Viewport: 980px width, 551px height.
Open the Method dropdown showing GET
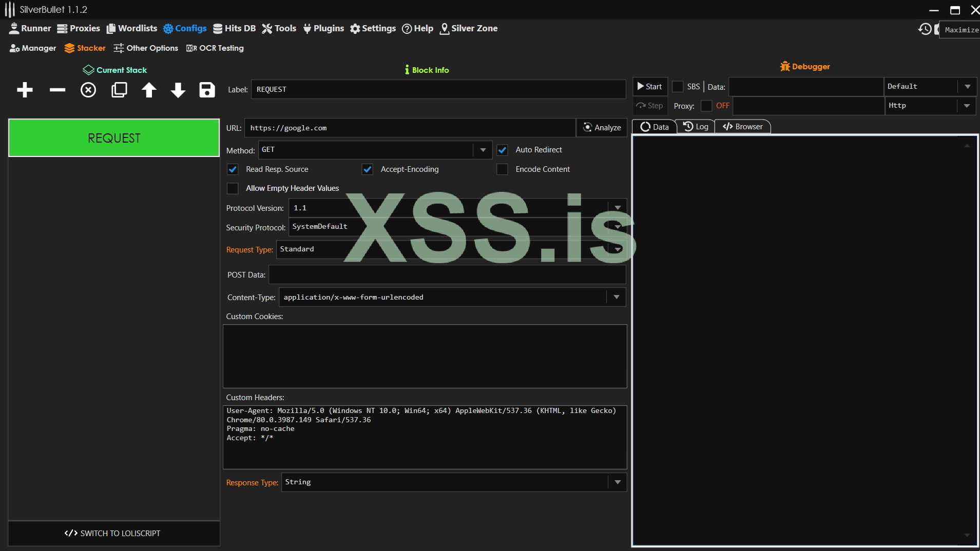[x=483, y=150]
